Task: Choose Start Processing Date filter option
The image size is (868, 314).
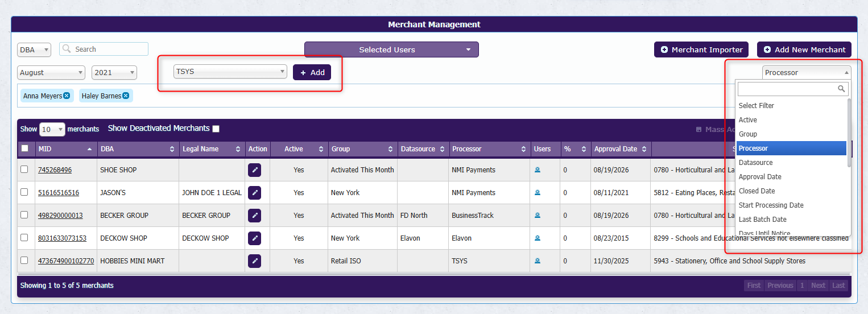Action: point(791,205)
